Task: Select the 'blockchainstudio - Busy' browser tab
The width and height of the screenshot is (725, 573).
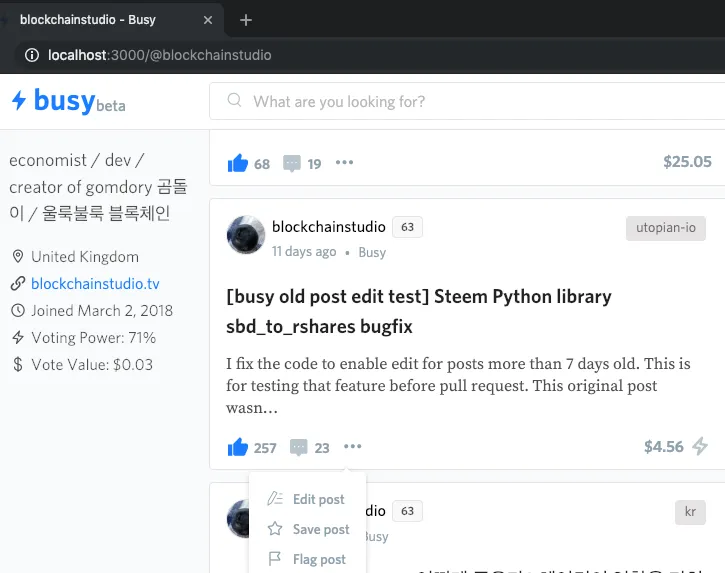Action: pyautogui.click(x=113, y=20)
